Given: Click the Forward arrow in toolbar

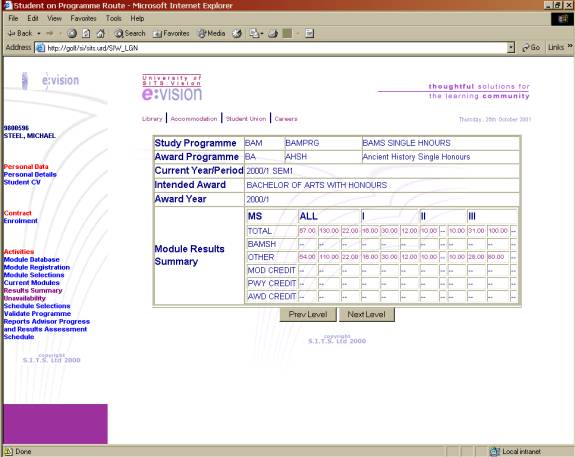Looking at the screenshot, I should (50, 33).
